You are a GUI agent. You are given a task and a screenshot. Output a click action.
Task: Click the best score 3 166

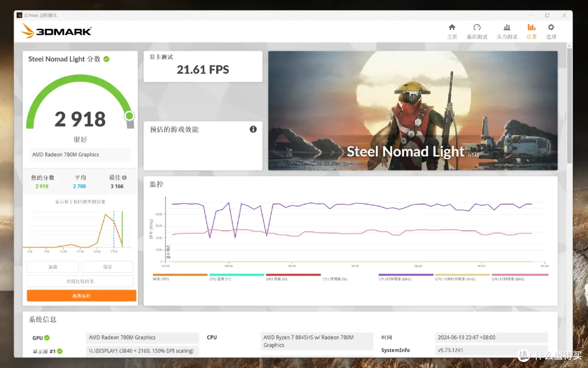point(117,186)
